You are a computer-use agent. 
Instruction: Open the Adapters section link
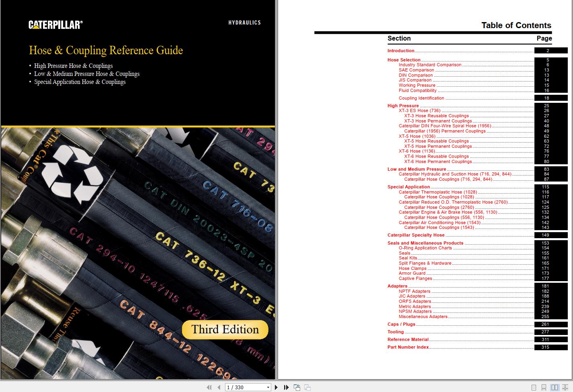coord(397,286)
